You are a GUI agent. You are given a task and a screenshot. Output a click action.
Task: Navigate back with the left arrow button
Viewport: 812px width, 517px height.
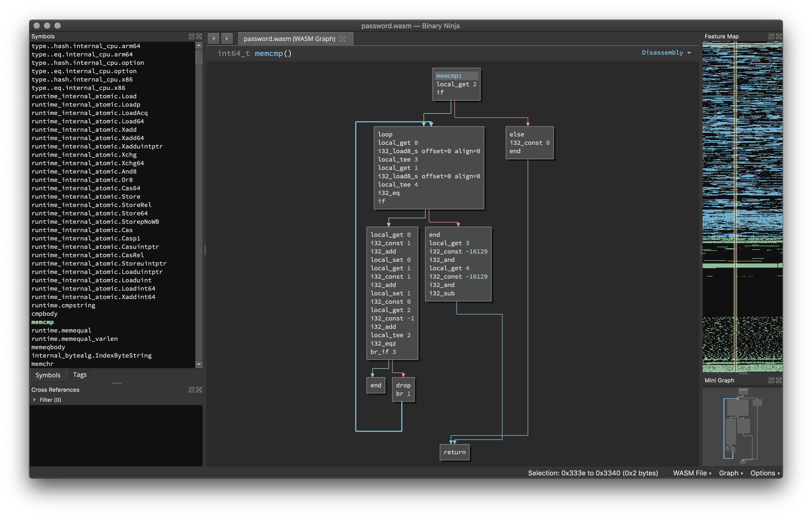click(x=213, y=38)
